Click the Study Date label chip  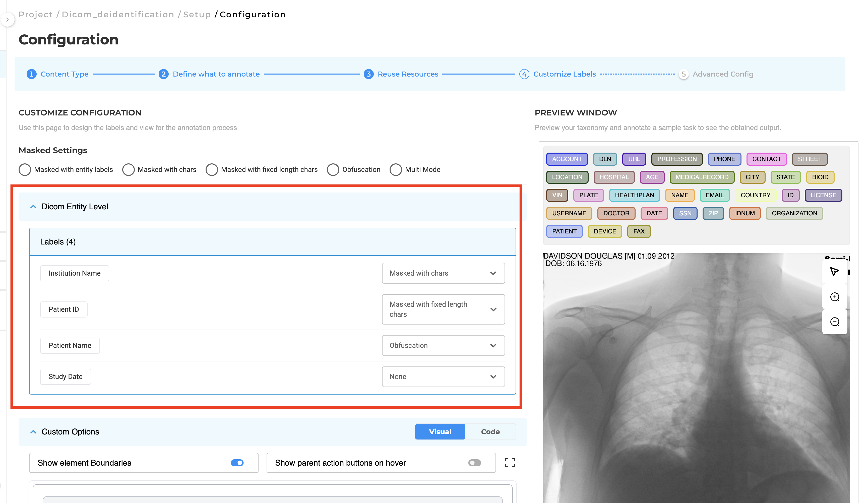(x=66, y=376)
